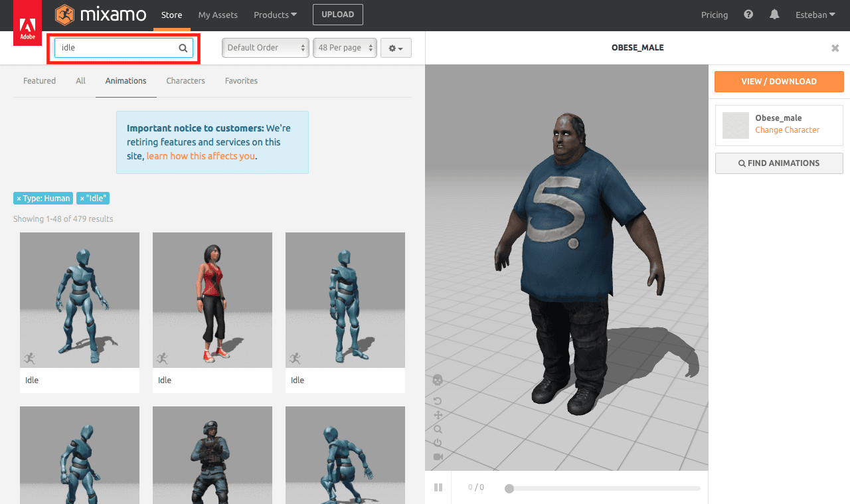Open the notifications bell icon
The height and width of the screenshot is (504, 850).
(x=774, y=14)
